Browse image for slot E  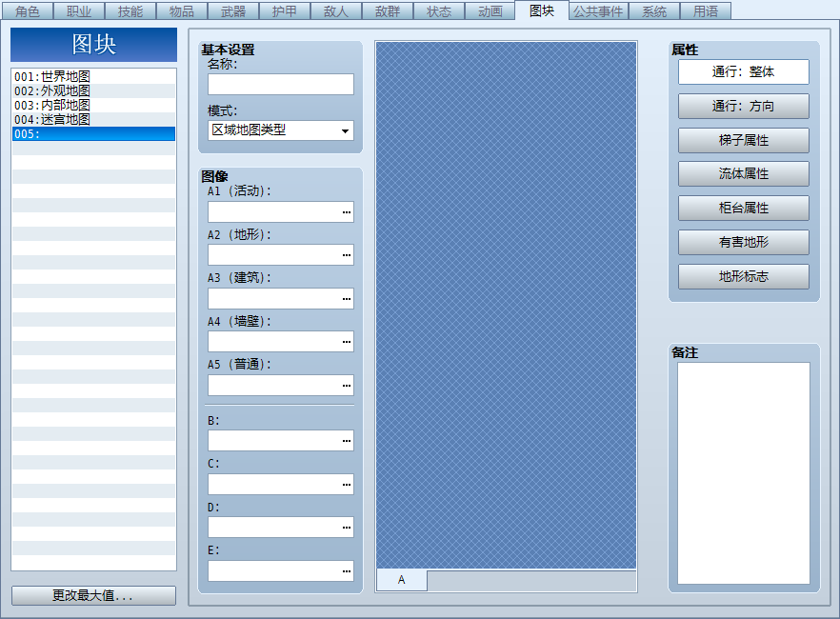[x=347, y=570]
